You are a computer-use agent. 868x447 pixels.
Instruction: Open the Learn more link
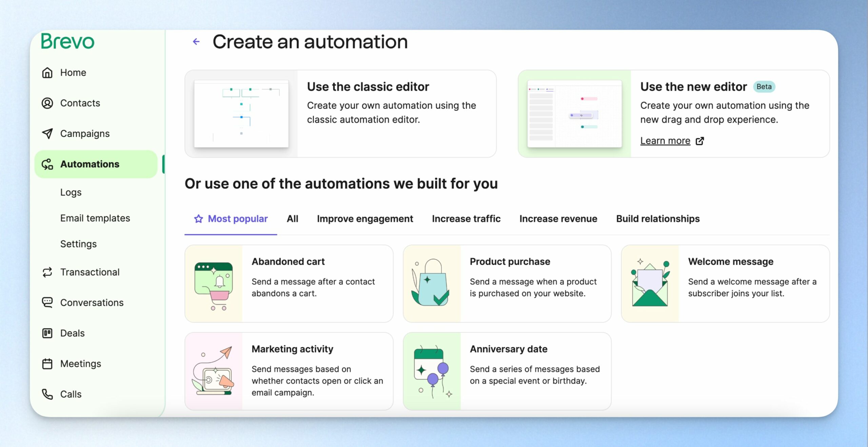tap(665, 141)
